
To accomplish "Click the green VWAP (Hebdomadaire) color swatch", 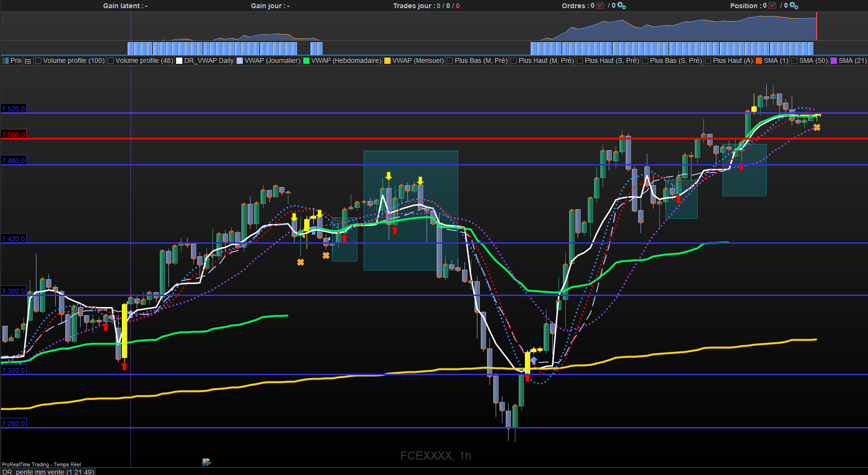I will (x=307, y=61).
